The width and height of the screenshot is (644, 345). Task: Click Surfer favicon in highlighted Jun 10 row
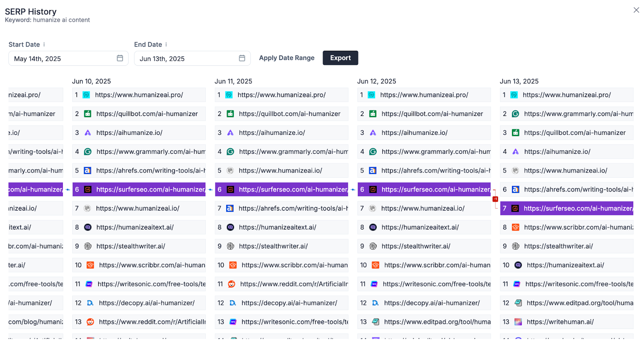tap(88, 190)
